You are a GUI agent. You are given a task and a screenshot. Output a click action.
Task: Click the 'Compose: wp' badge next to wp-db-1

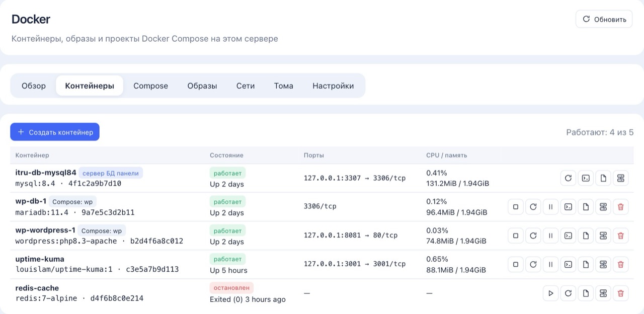(x=72, y=202)
